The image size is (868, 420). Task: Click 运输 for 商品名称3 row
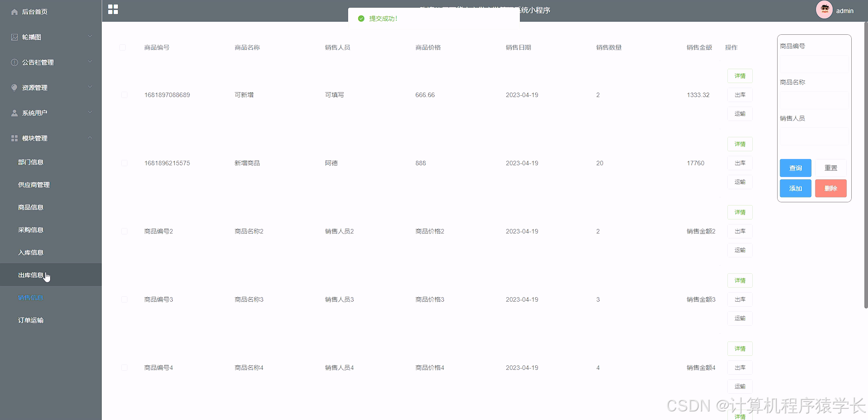[x=740, y=318]
